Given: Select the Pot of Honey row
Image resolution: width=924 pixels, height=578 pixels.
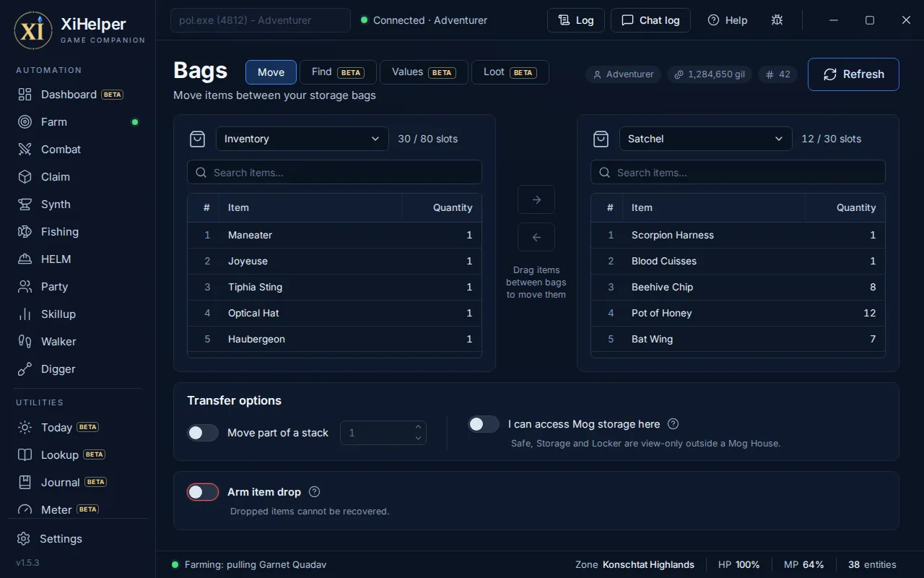Looking at the screenshot, I should pyautogui.click(x=738, y=313).
